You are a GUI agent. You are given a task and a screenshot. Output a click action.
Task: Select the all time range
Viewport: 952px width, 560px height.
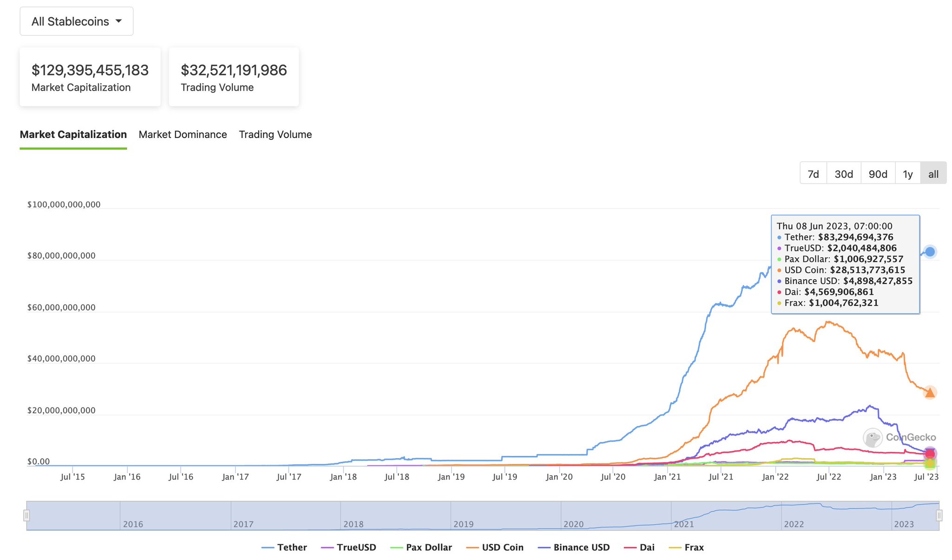pos(933,174)
